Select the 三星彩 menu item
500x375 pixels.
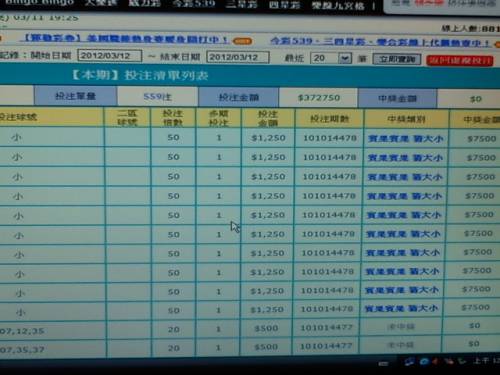tap(242, 5)
